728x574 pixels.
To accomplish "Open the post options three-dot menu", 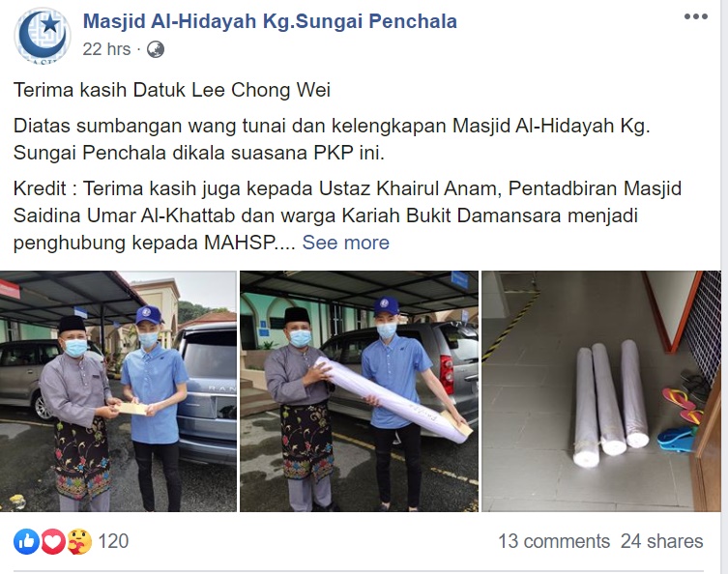I will coord(695,17).
